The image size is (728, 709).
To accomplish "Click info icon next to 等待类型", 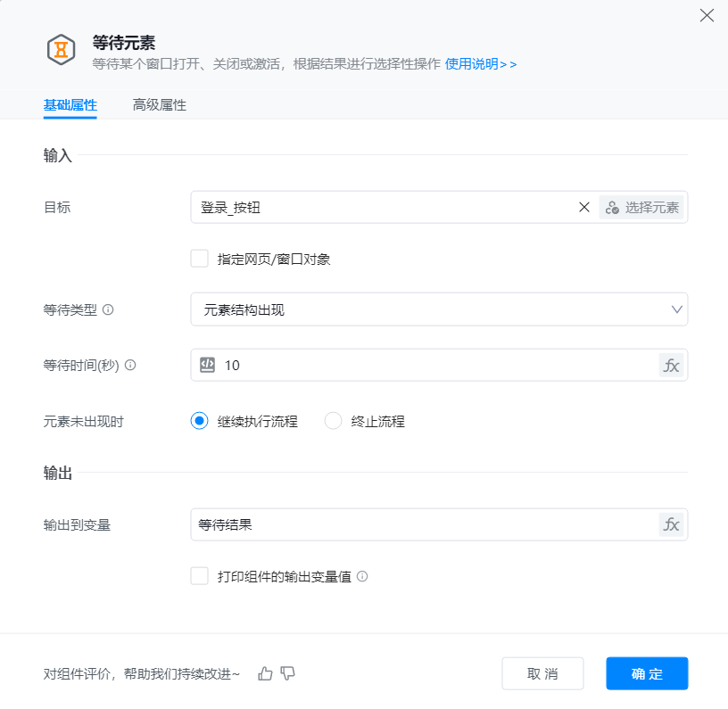I will click(108, 309).
